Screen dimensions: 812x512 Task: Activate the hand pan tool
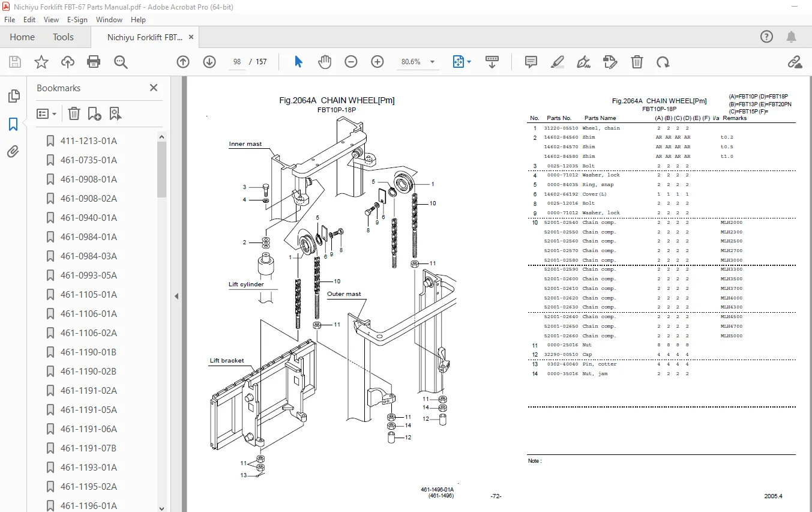[x=325, y=62]
